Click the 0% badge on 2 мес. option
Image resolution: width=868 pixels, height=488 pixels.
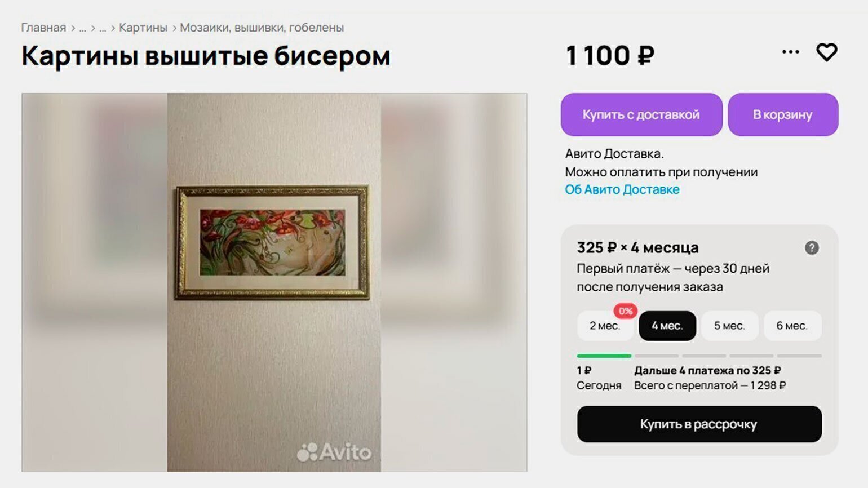coord(626,311)
